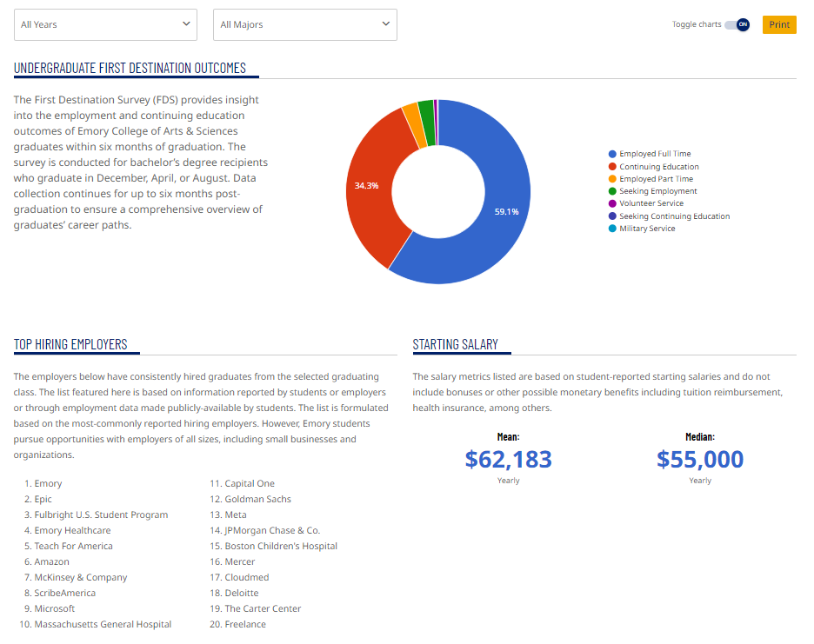Image resolution: width=814 pixels, height=644 pixels.
Task: Click the green Seeking Employment donut slice
Action: pyautogui.click(x=425, y=111)
